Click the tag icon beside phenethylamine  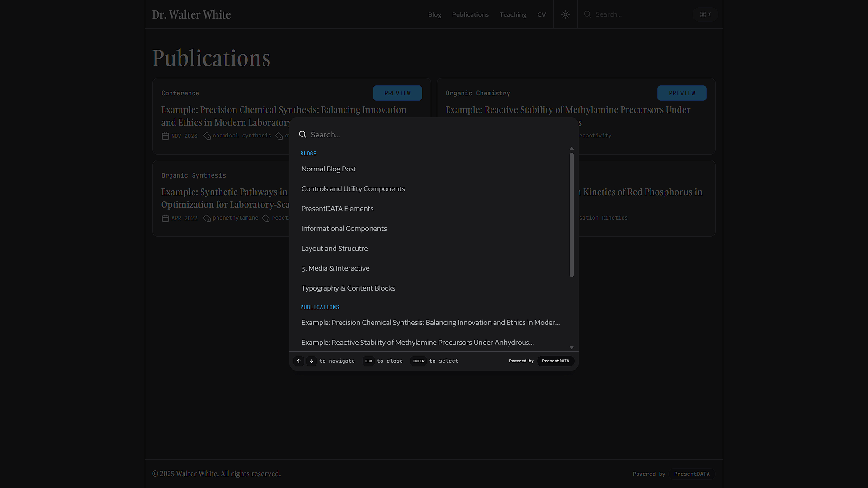207,218
